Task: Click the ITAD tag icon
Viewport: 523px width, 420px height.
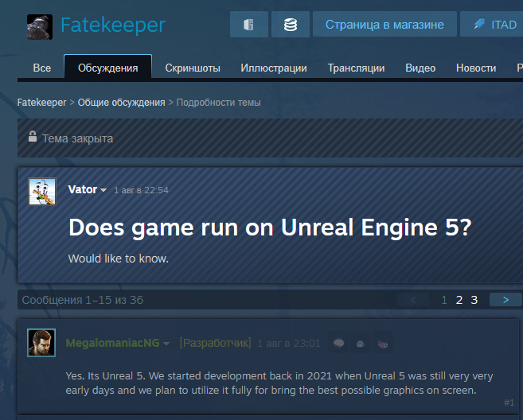Action: pyautogui.click(x=479, y=24)
